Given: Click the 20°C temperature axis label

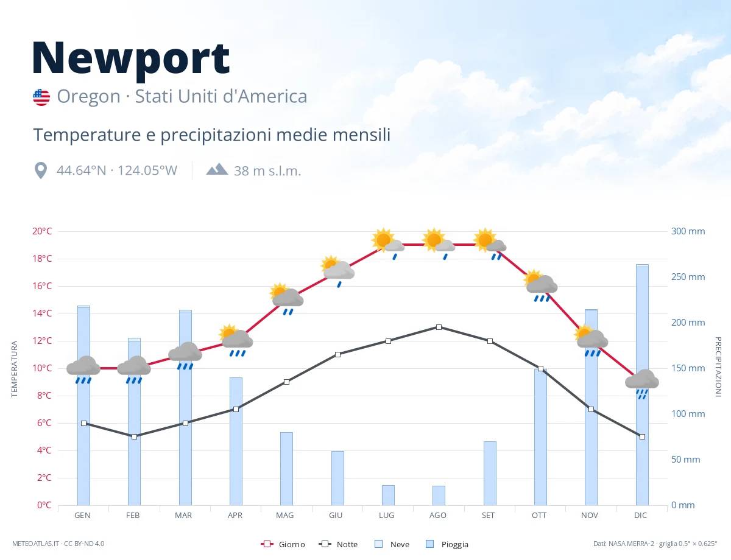Looking at the screenshot, I should click(42, 231).
